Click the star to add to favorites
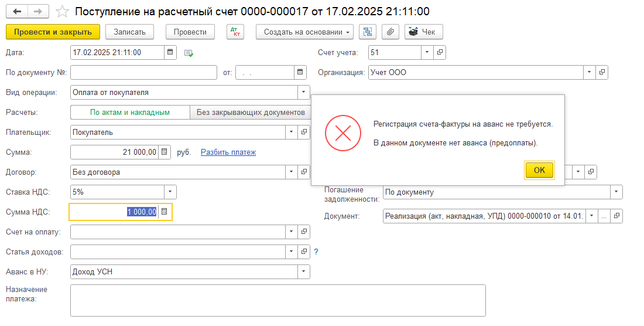Image resolution: width=644 pixels, height=326 pixels. 62,12
